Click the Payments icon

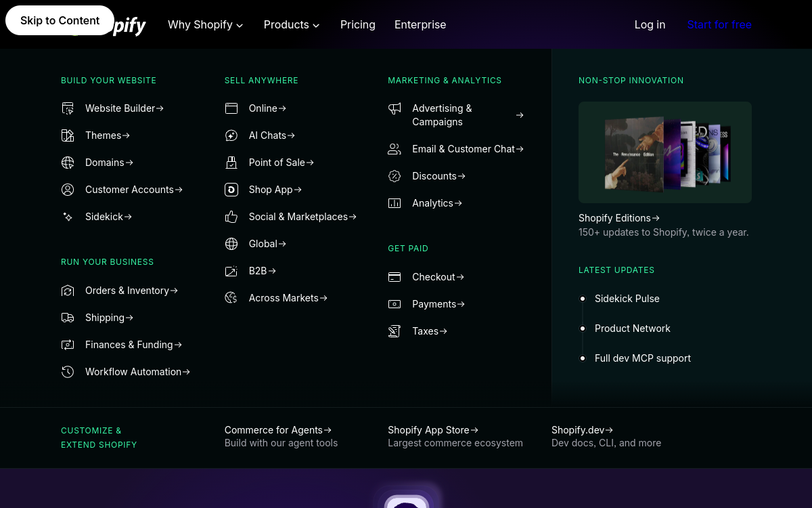[394, 304]
